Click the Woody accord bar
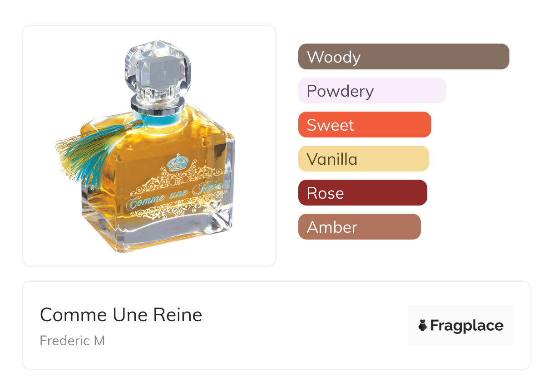This screenshot has width=553, height=392. point(403,57)
